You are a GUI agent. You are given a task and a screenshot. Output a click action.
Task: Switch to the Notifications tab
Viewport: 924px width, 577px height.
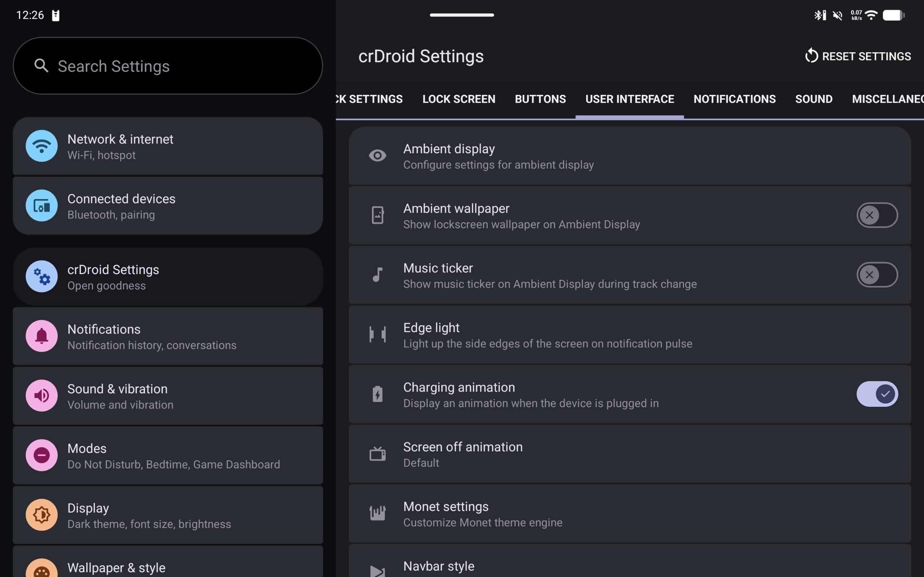[x=734, y=99]
